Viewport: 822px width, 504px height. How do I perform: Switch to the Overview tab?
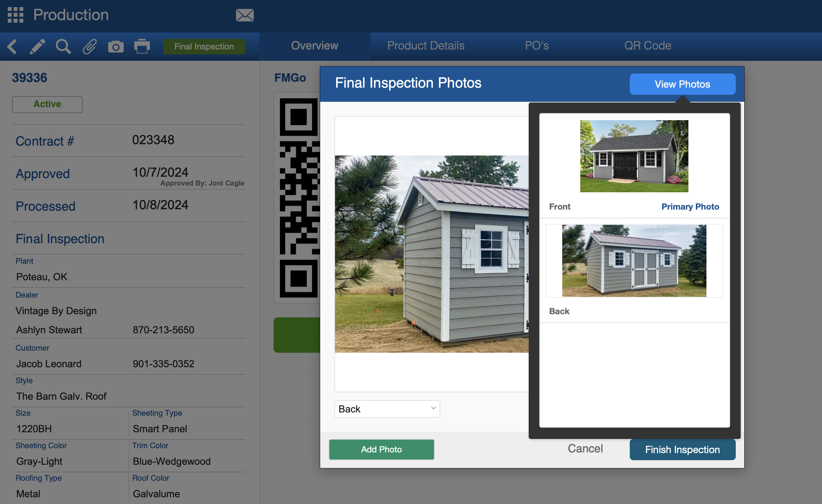pyautogui.click(x=315, y=46)
